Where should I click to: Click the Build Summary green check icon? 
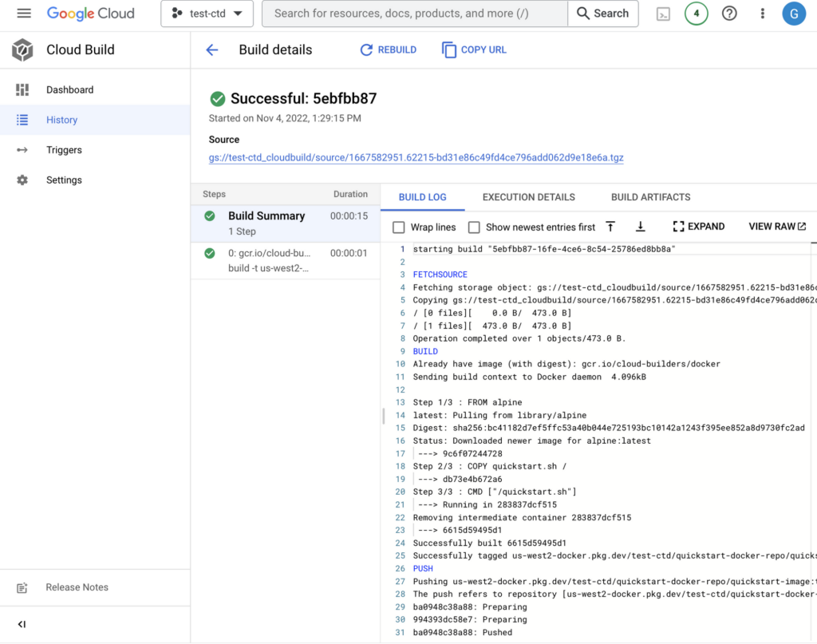coord(210,216)
